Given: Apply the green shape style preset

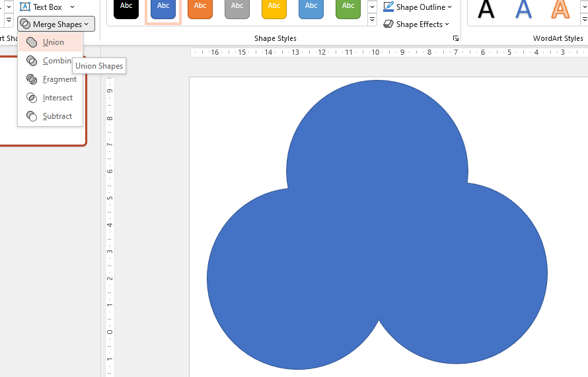Looking at the screenshot, I should click(x=348, y=7).
